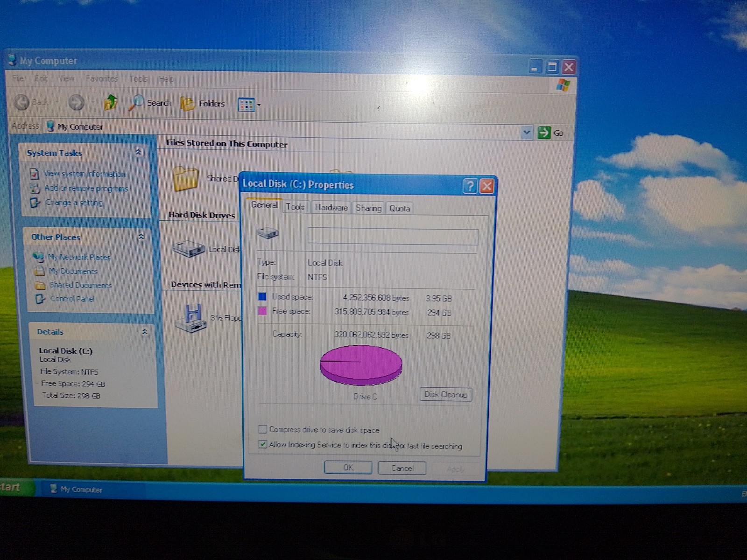
Task: Open Shared Documents in Other Places
Action: [x=80, y=285]
